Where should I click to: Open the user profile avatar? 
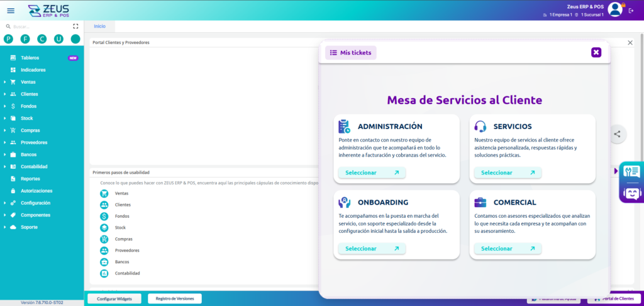coord(614,9)
